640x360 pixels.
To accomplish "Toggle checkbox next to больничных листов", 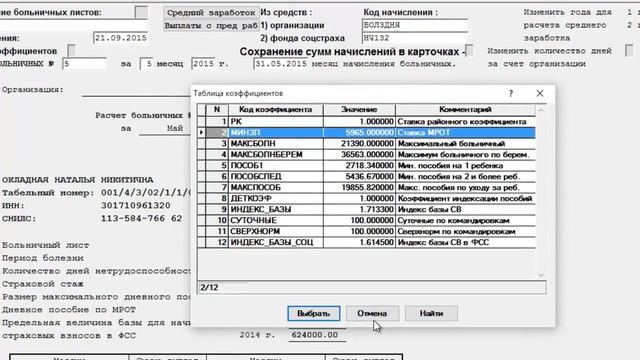I will 141,12.
